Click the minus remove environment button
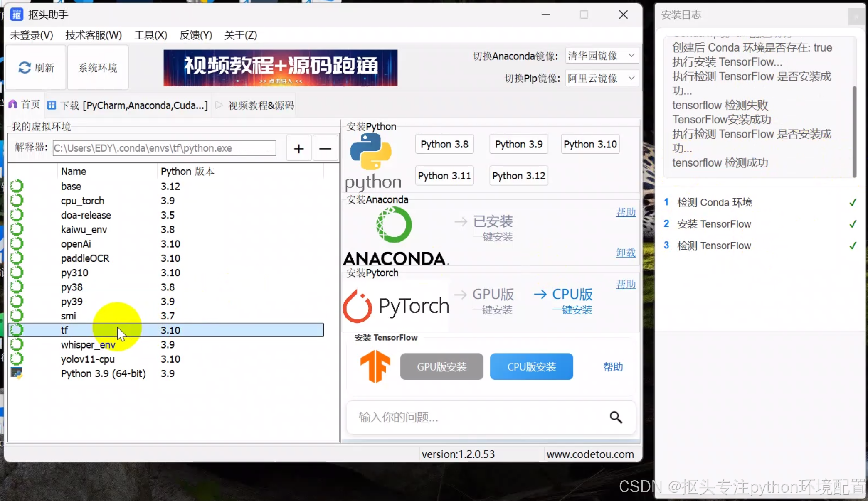 (x=325, y=148)
